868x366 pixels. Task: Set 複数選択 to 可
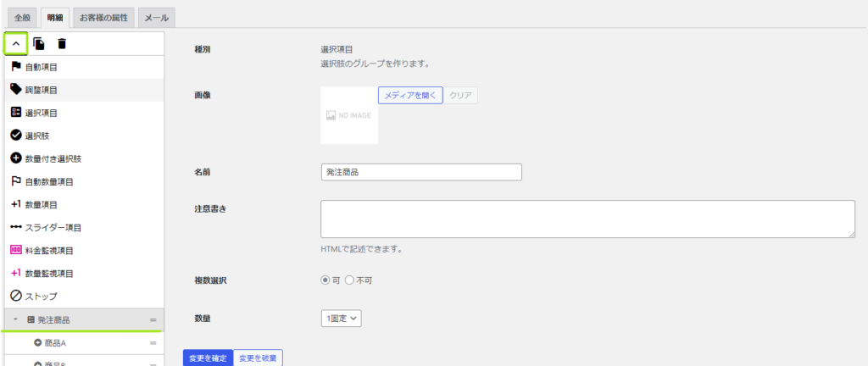point(325,280)
